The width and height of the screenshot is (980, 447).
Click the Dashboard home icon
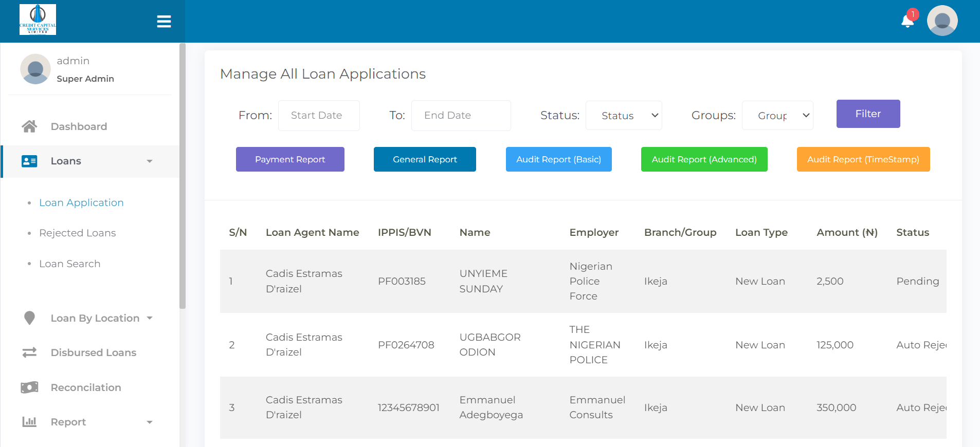(x=29, y=126)
